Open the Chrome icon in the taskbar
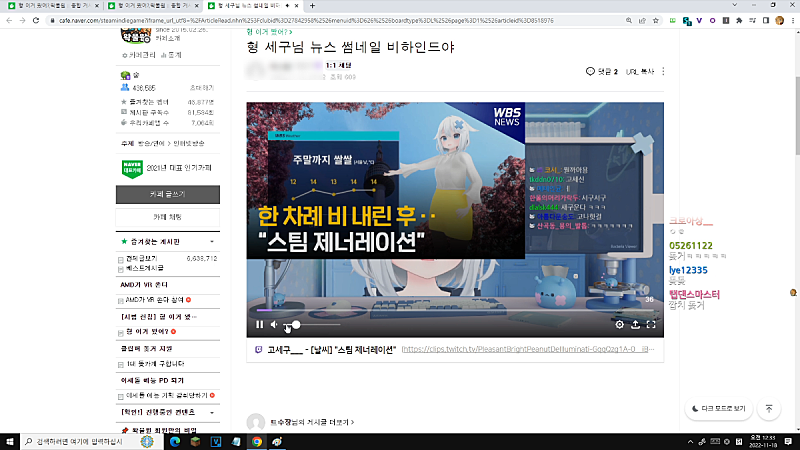The image size is (800, 450). pos(257,442)
